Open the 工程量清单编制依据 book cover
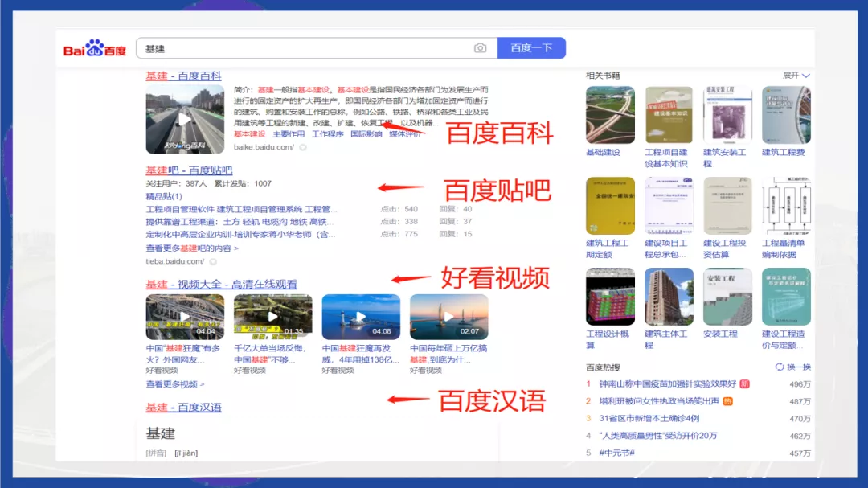The width and height of the screenshot is (868, 488). tap(786, 206)
